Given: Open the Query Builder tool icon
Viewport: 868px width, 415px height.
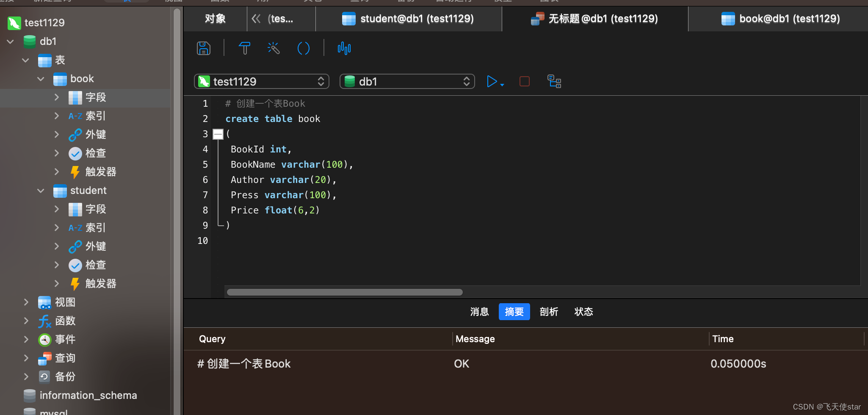Looking at the screenshot, I should (x=244, y=48).
